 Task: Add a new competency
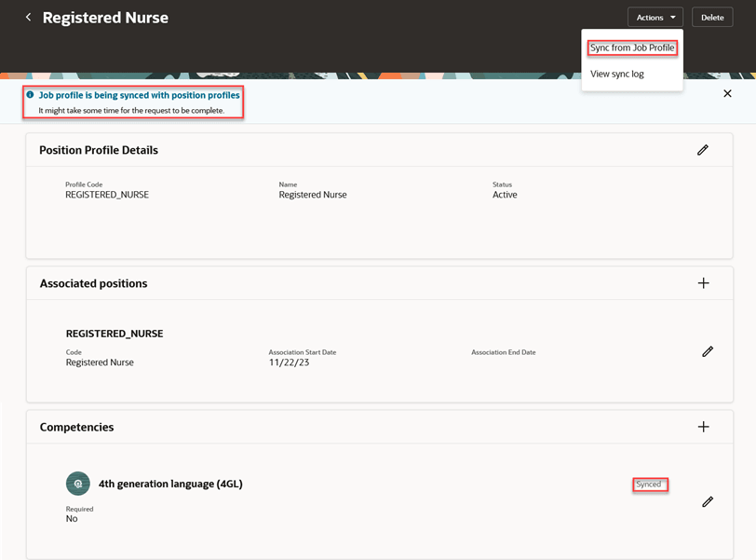point(704,426)
